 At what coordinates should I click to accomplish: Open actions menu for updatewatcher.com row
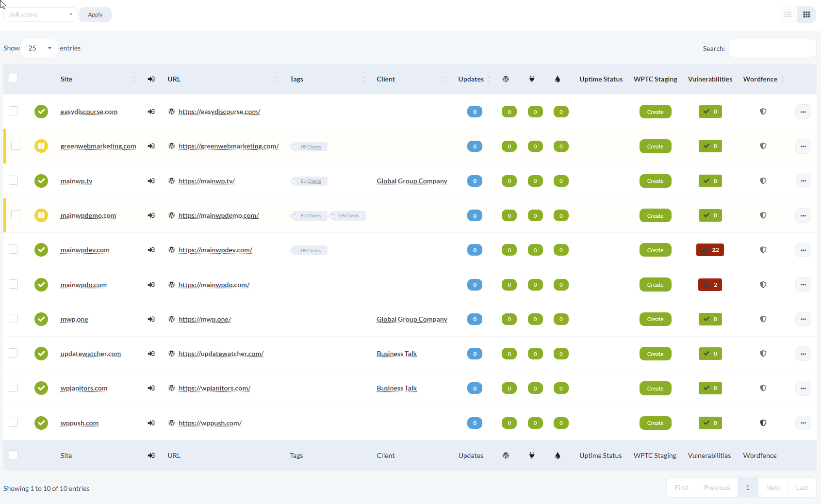pyautogui.click(x=803, y=354)
